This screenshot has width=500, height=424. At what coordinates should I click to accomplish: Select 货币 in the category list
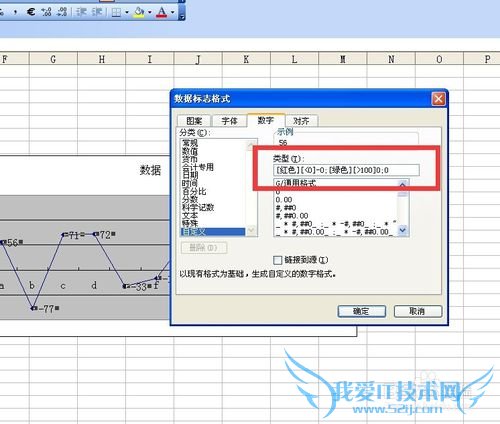click(x=190, y=159)
